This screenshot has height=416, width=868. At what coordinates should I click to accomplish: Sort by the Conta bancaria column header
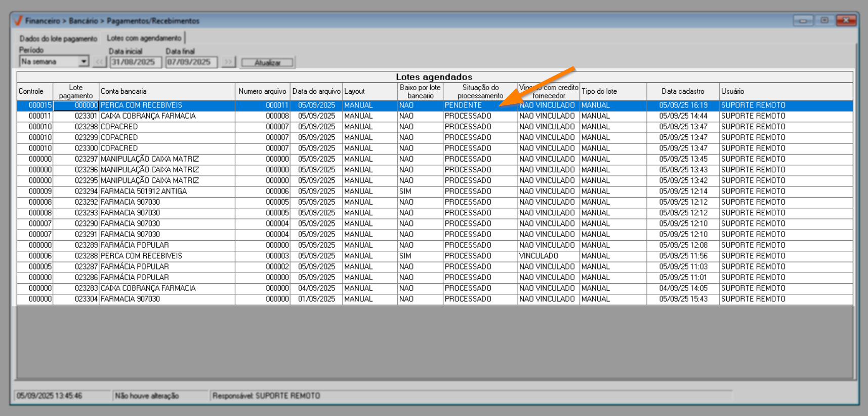(167, 92)
